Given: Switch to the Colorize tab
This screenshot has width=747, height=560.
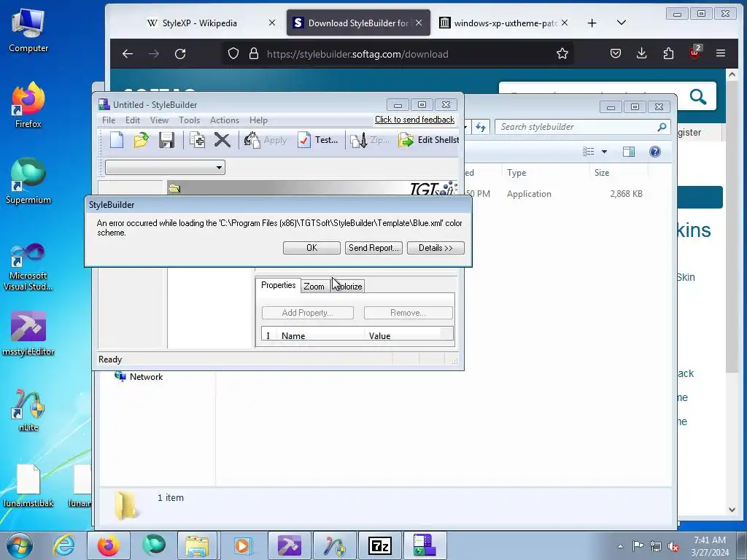Looking at the screenshot, I should 347,286.
